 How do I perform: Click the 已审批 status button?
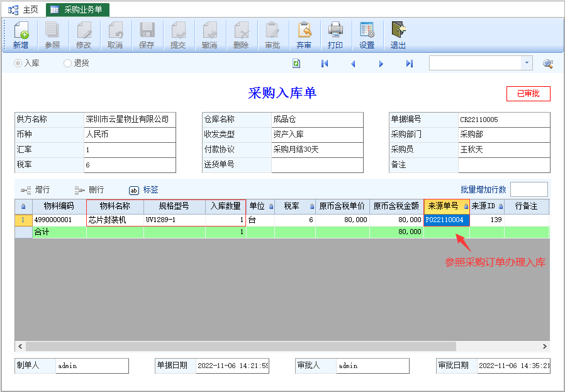[529, 94]
